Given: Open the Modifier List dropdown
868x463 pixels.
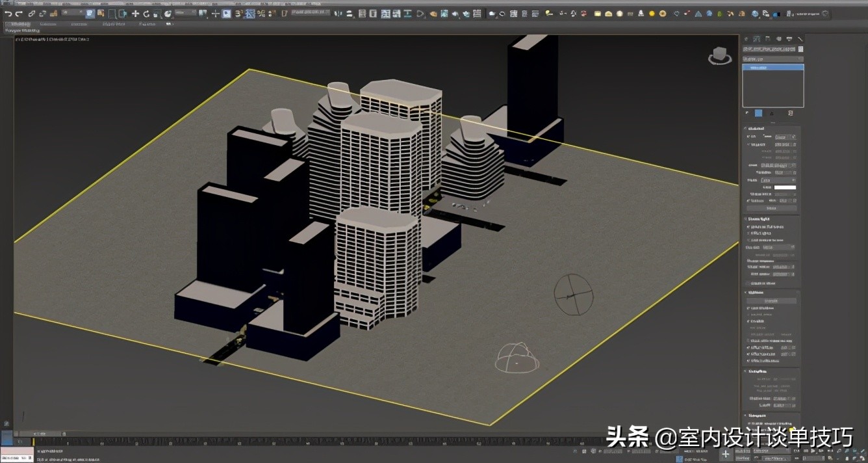Looking at the screenshot, I should (772, 59).
